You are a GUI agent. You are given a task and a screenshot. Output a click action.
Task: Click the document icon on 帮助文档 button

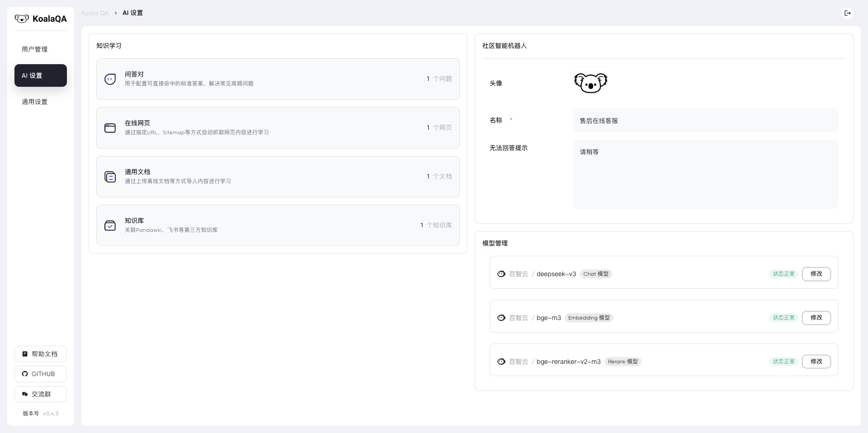25,354
